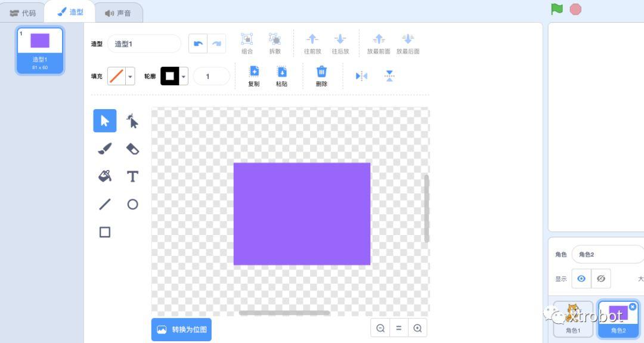Image resolution: width=644 pixels, height=343 pixels.
Task: Click the 转换为位图 convert to bitmap button
Action: (x=181, y=329)
